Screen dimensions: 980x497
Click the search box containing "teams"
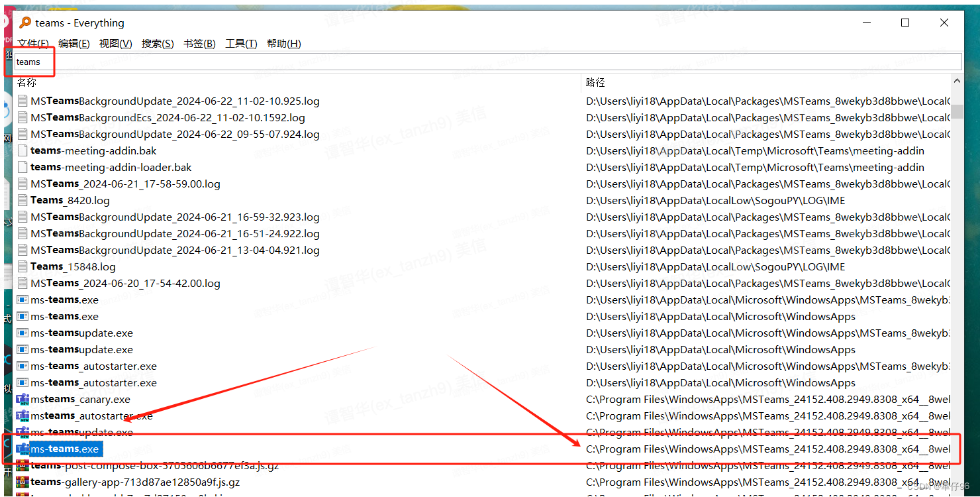[x=488, y=62]
